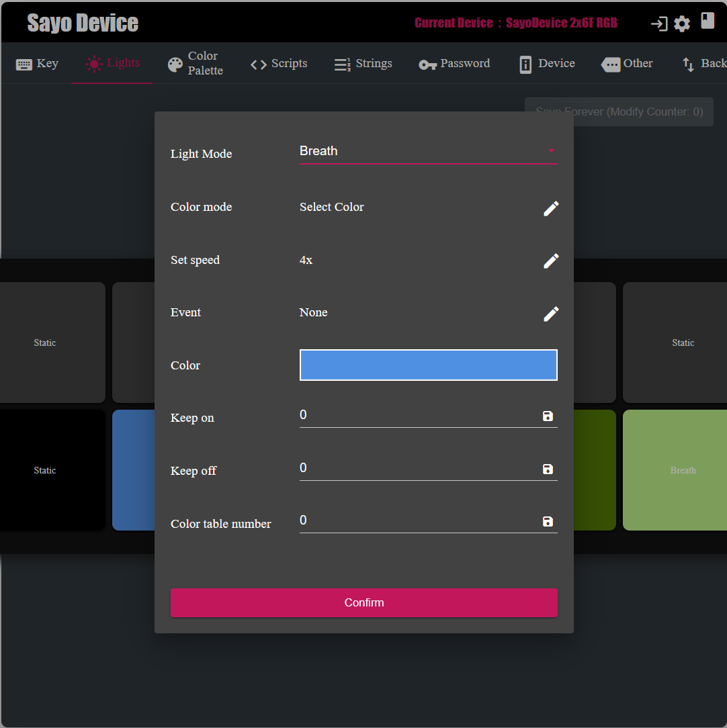Save the Color table number value
This screenshot has width=727, height=728.
point(548,521)
